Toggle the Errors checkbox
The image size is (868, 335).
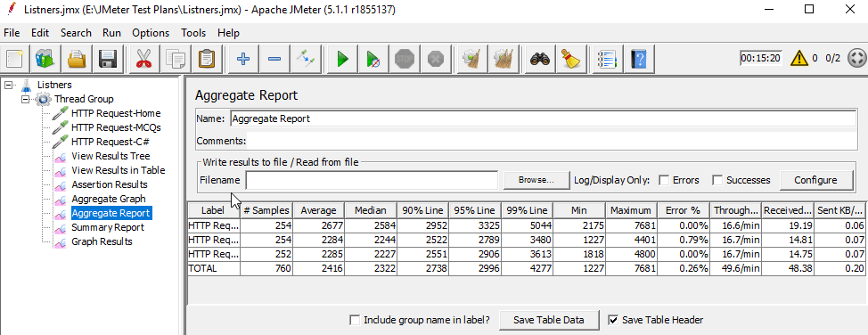664,180
